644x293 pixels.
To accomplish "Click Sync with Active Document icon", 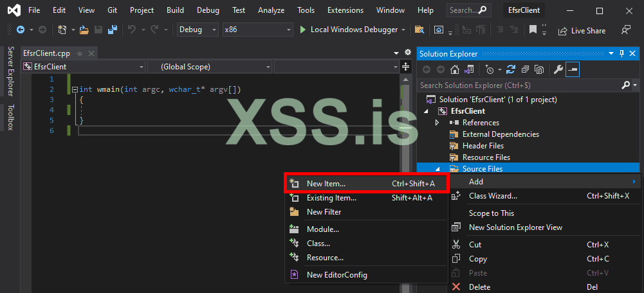I will coord(511,70).
